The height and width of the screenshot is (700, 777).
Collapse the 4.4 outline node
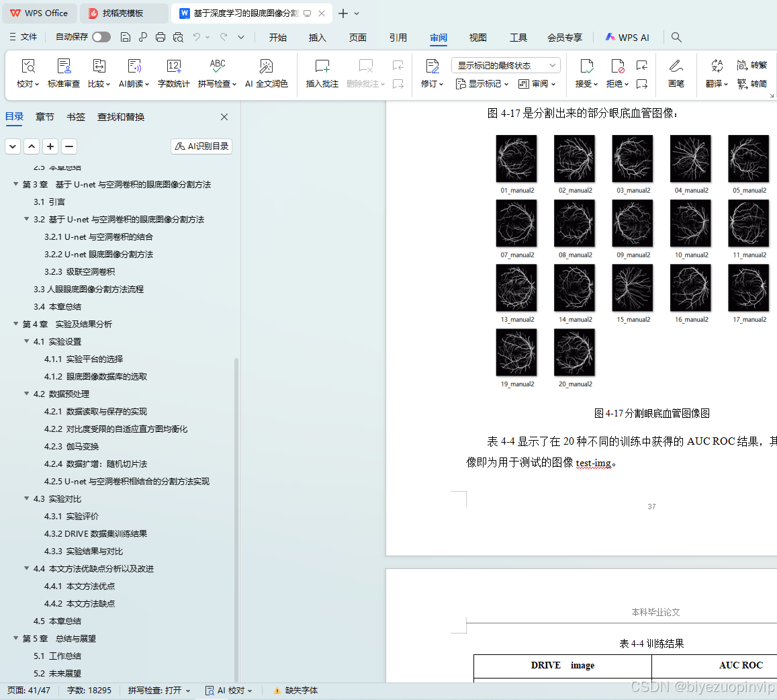[27, 568]
